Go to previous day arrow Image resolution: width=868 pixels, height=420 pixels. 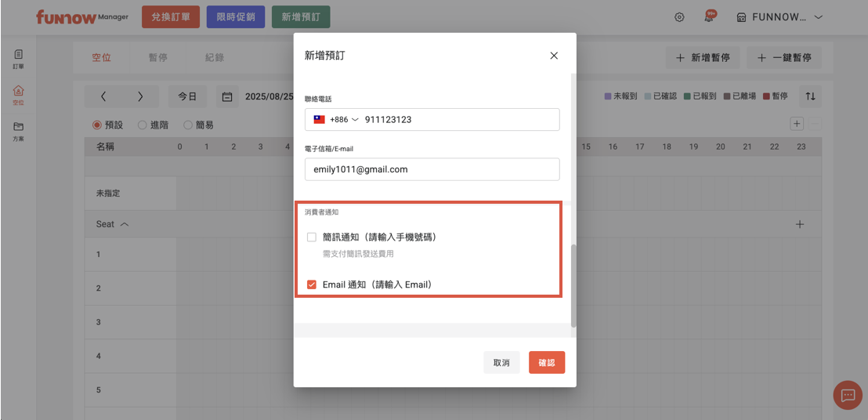click(103, 97)
